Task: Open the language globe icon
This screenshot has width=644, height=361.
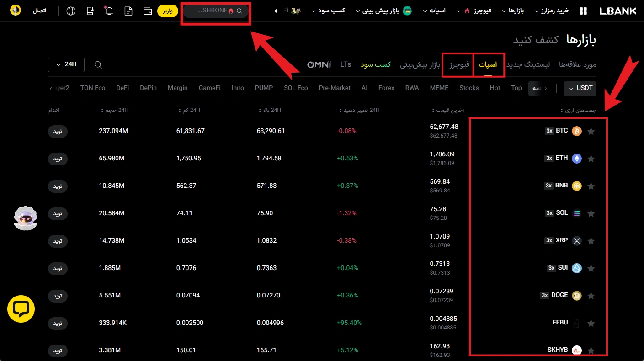Action: [71, 11]
